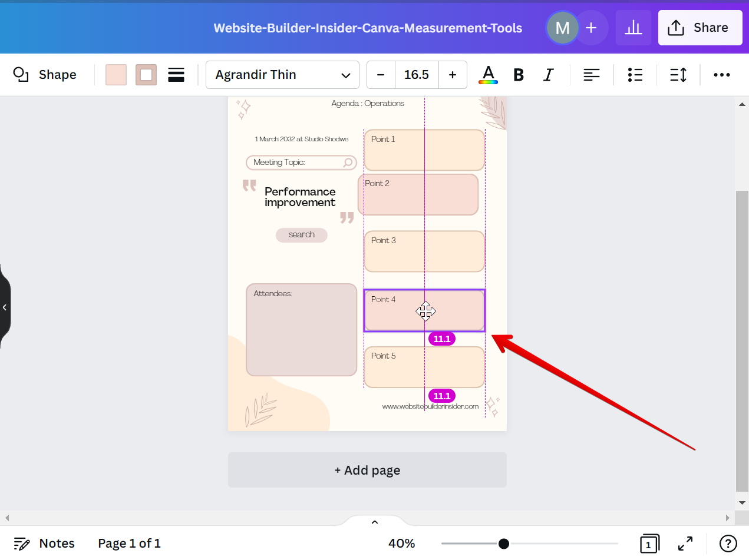This screenshot has width=749, height=560.
Task: Select the Shape tool
Action: pos(45,75)
